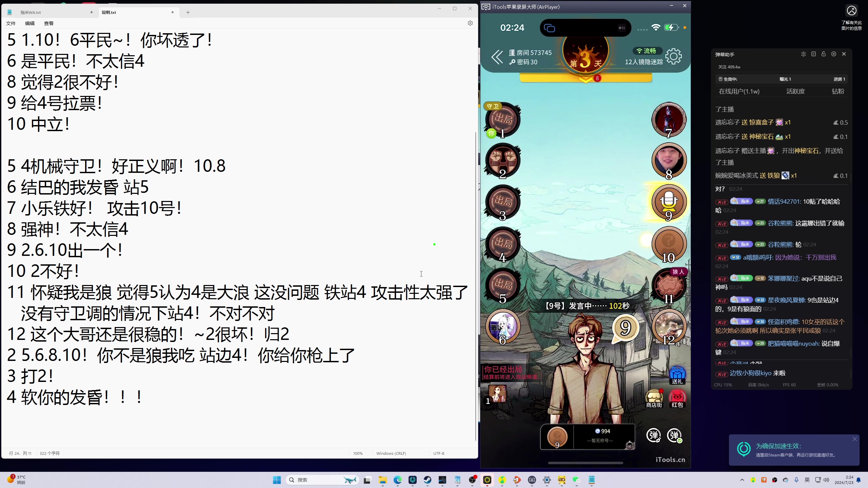Tap player 1's eliminated guard avatar
This screenshot has height=488, width=868.
[x=503, y=120]
